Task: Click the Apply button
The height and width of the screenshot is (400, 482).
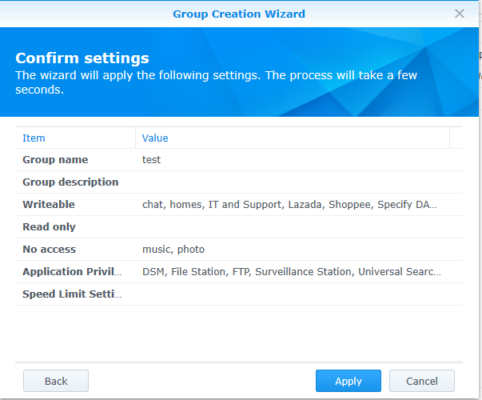Action: point(348,381)
